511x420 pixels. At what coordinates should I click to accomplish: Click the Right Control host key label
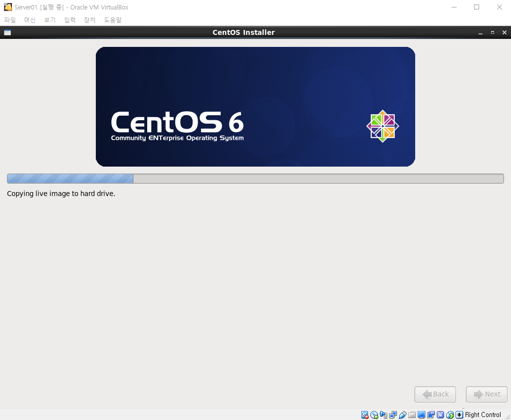click(x=483, y=415)
